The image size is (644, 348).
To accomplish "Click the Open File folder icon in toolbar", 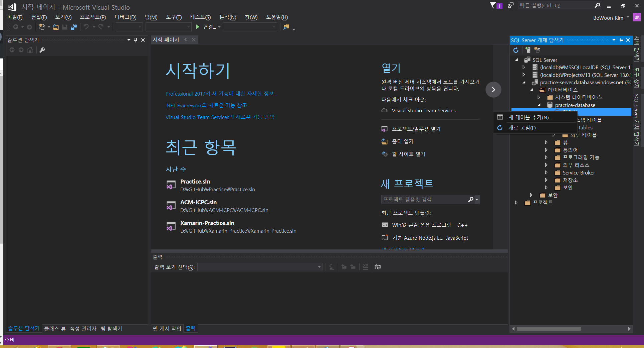I will click(56, 27).
